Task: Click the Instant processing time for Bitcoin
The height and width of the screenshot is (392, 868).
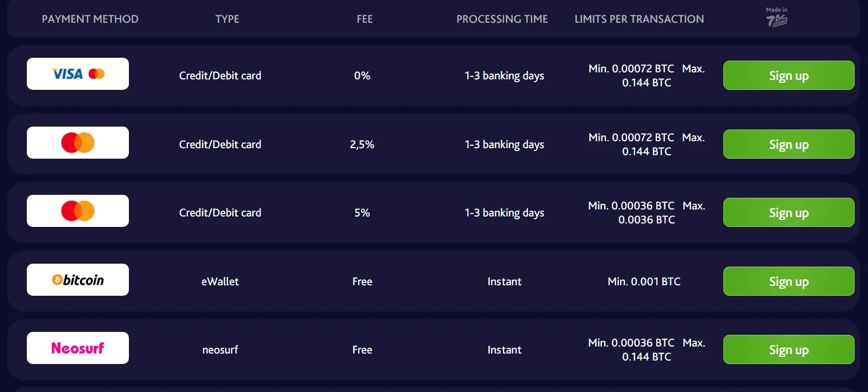Action: point(504,281)
